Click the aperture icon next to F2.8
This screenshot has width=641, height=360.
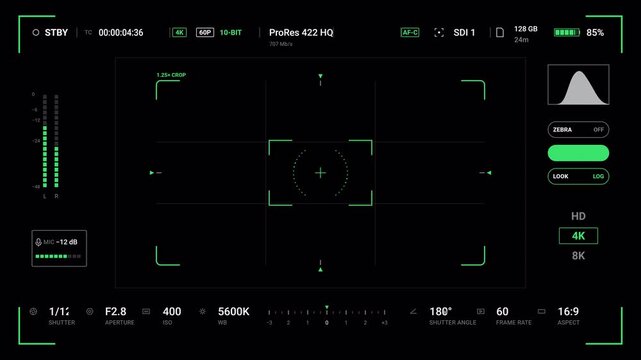[90, 311]
